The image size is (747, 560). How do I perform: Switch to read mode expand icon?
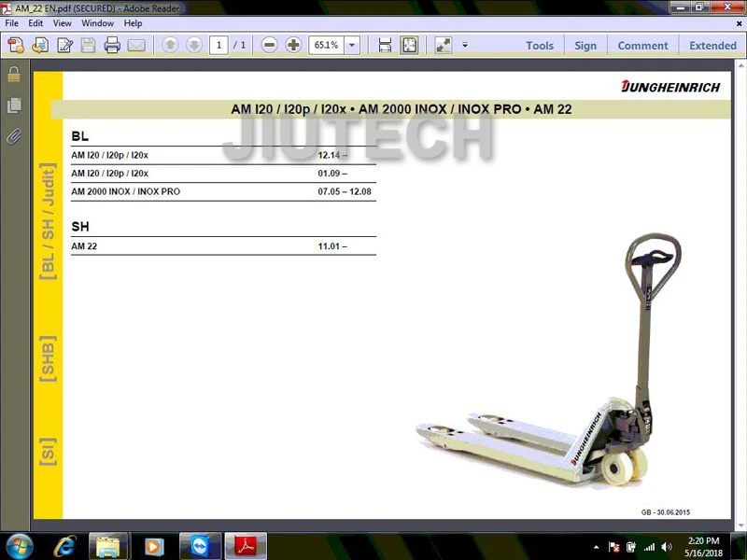[444, 45]
